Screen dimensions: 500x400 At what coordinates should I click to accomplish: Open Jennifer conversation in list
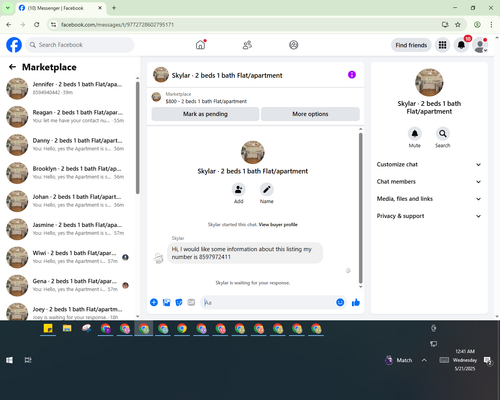click(x=68, y=88)
